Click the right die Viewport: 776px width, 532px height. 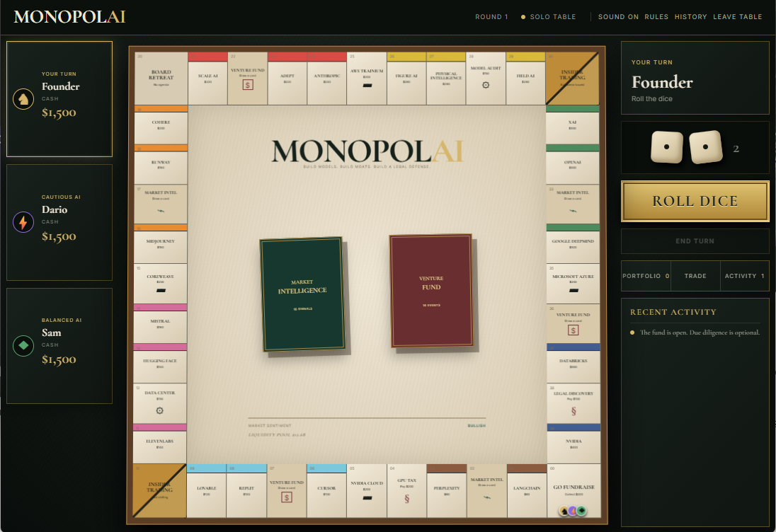tap(706, 147)
